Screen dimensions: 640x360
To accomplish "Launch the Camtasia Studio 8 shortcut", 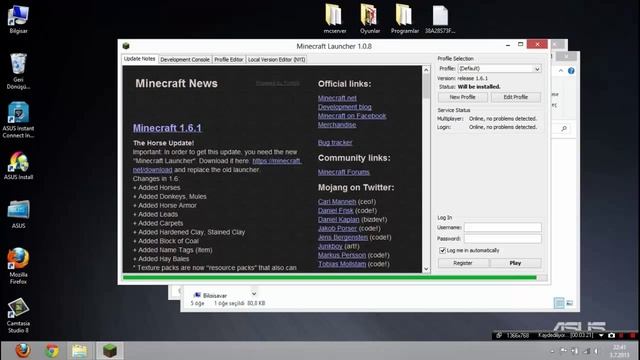I will point(18,315).
